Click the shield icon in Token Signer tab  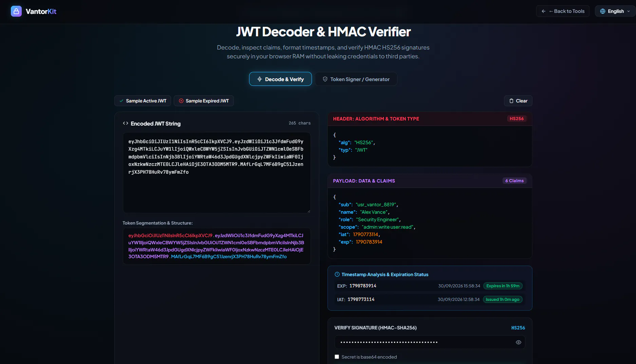tap(325, 79)
